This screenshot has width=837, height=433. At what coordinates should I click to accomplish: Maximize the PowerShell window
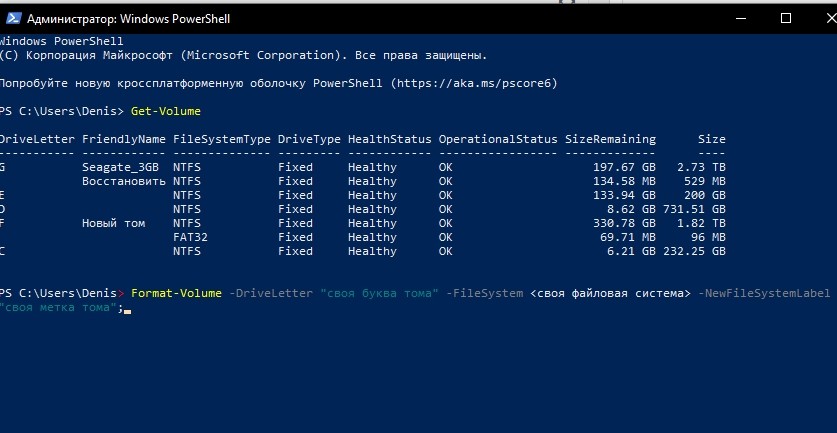(x=785, y=18)
